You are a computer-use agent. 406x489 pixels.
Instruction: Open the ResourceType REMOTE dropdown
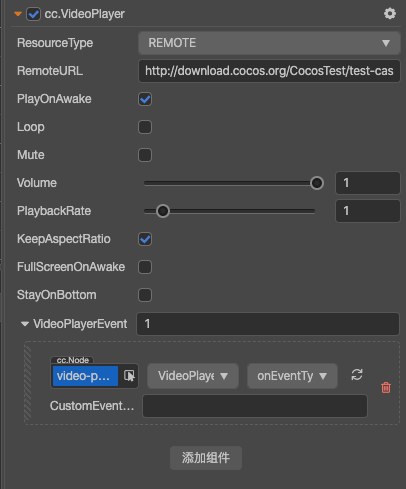(x=269, y=43)
